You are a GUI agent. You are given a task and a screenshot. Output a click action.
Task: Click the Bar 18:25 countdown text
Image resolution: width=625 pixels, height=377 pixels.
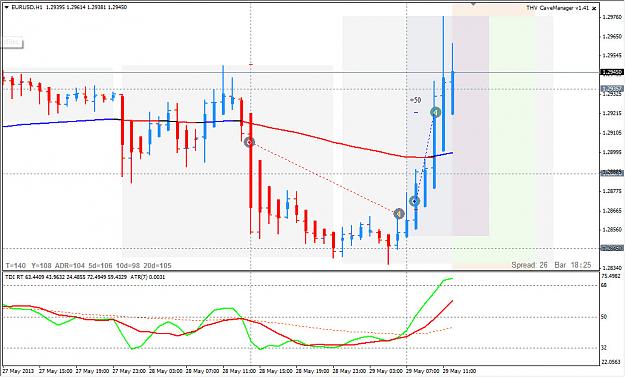click(x=573, y=265)
